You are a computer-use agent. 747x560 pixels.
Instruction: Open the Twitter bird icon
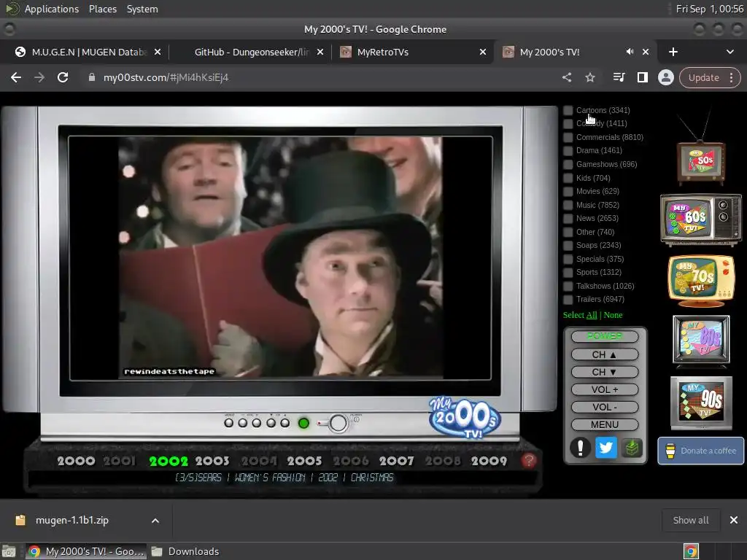click(x=606, y=448)
